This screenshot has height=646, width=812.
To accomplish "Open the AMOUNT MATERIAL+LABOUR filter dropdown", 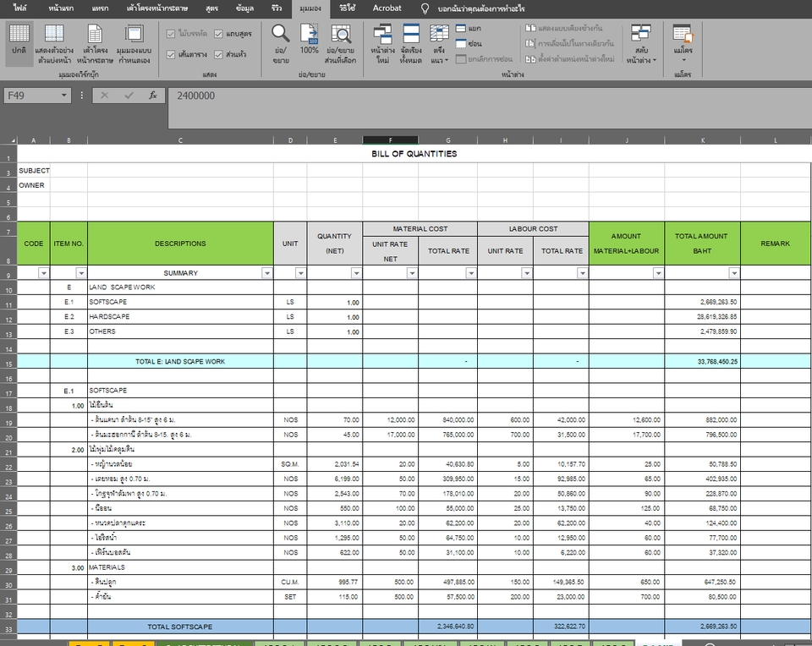I will coord(658,273).
